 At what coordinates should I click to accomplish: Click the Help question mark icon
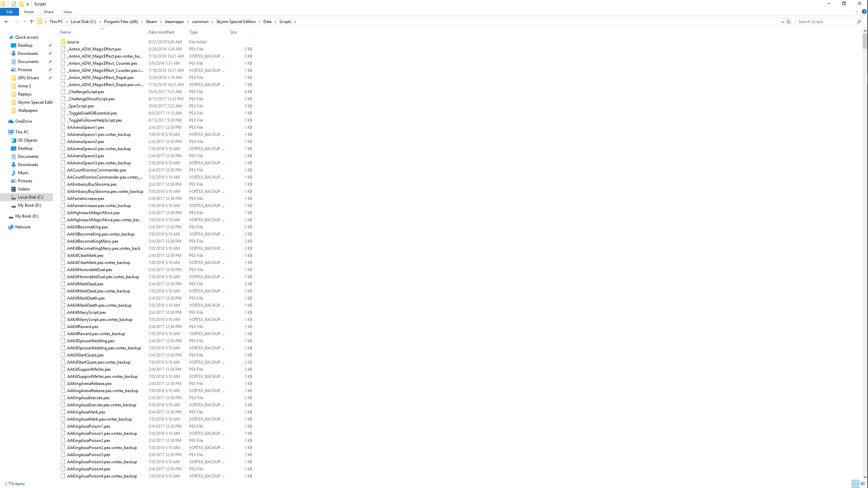[x=864, y=12]
